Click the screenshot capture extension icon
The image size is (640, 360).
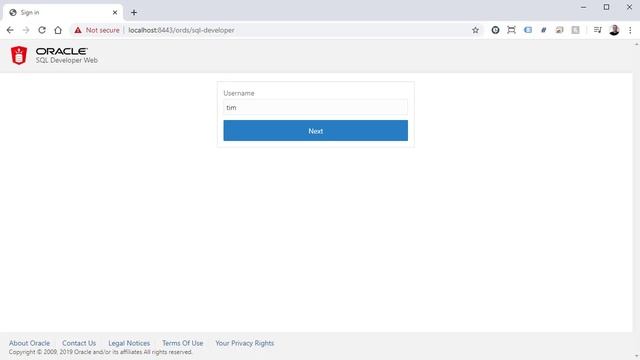point(511,30)
